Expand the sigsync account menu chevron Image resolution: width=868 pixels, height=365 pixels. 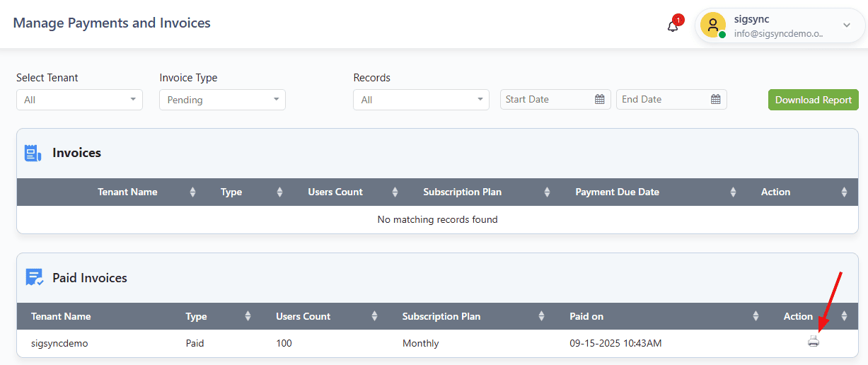847,25
